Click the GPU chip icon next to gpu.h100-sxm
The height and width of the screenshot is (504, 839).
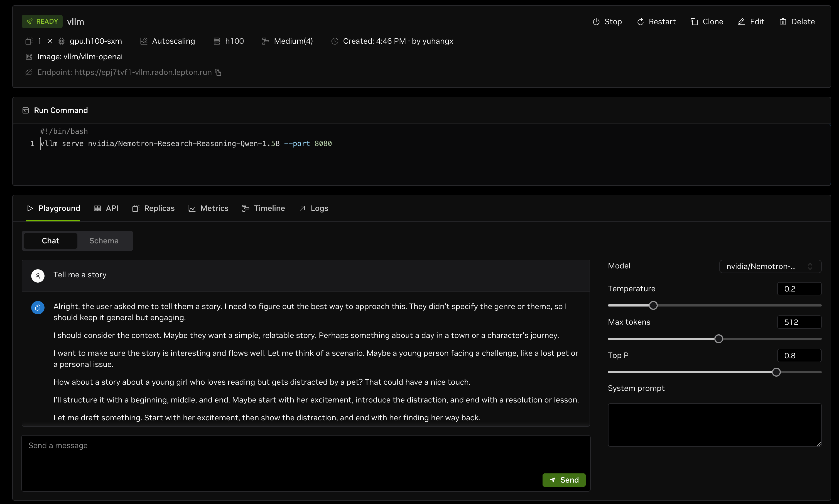(x=62, y=41)
